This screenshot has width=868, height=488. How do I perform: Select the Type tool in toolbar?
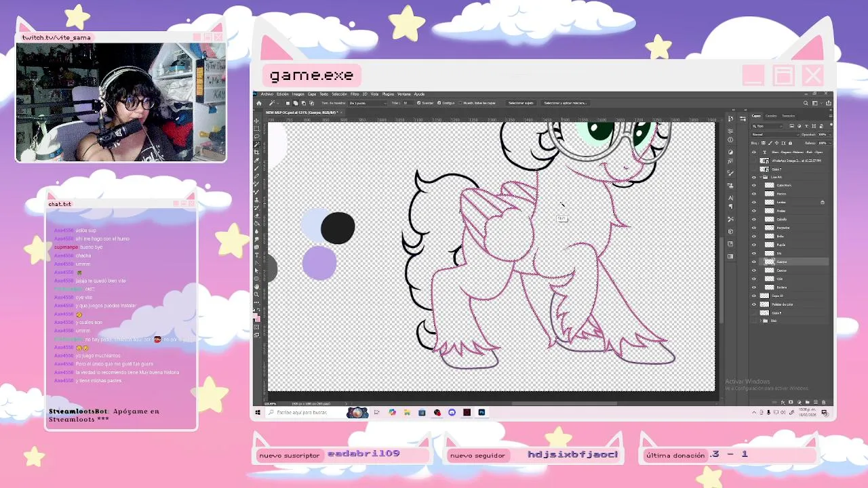click(x=256, y=255)
